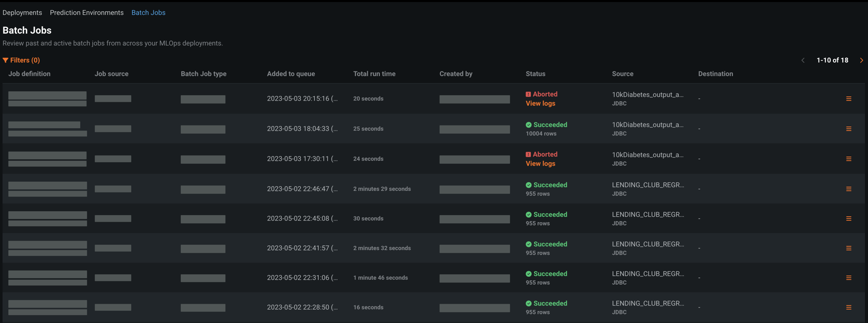Click the Total run time column header
Viewport: 868px width, 323px height.
(x=374, y=74)
